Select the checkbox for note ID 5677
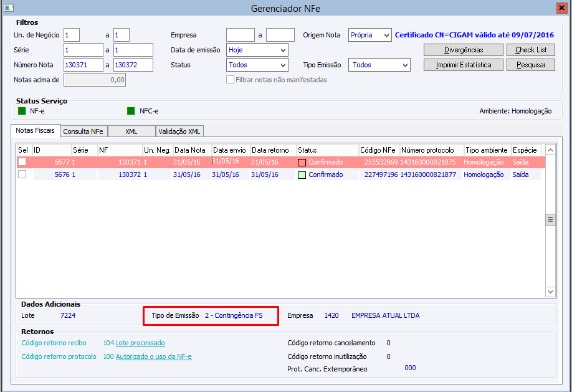 pyautogui.click(x=22, y=162)
